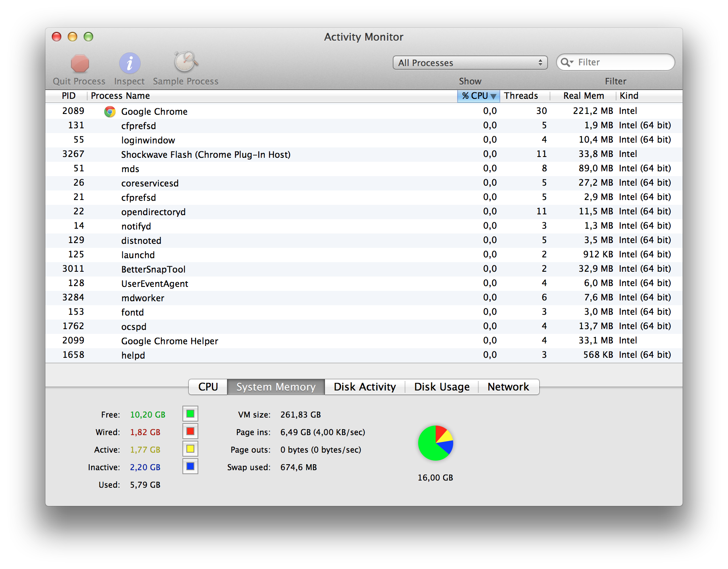Click the Quit Process stop-sign icon
This screenshot has width=728, height=569.
click(80, 63)
